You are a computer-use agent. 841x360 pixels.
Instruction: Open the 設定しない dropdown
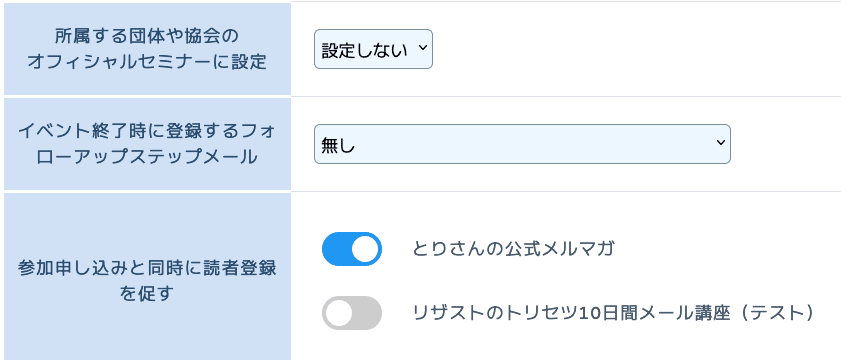pyautogui.click(x=373, y=49)
